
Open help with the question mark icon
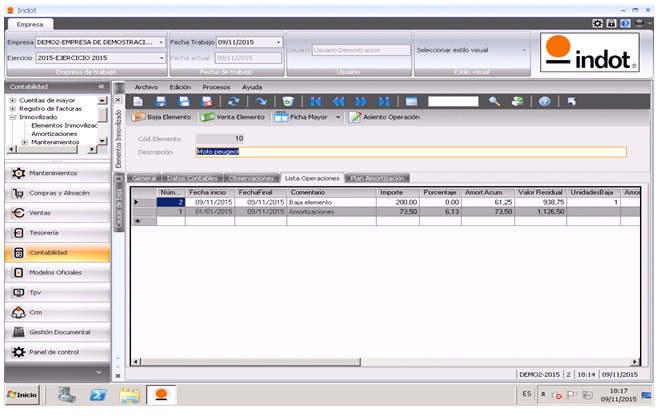coord(544,101)
